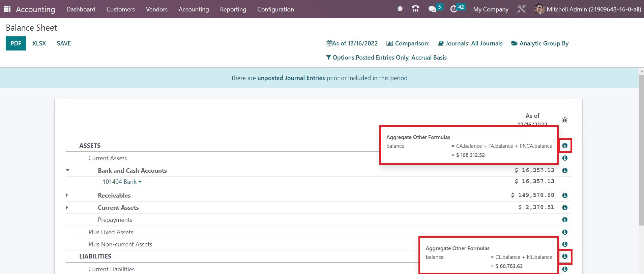Collapse the Bank and Cash Accounts row
The image size is (644, 274).
[x=67, y=171]
